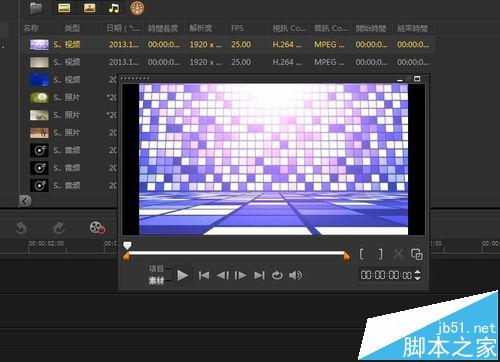Sort by the 解析度 column header

point(201,28)
